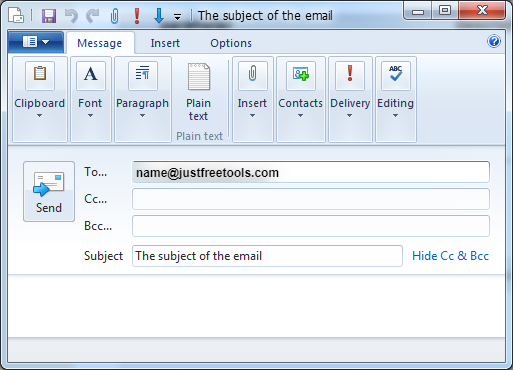Minimize the email window
This screenshot has width=513, height=370.
[x=418, y=11]
